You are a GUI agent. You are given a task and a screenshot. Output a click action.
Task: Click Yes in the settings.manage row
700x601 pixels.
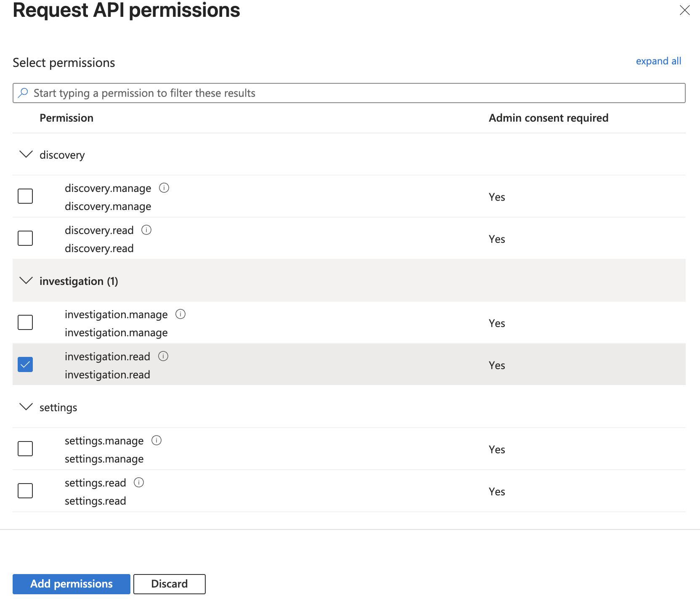tap(497, 449)
